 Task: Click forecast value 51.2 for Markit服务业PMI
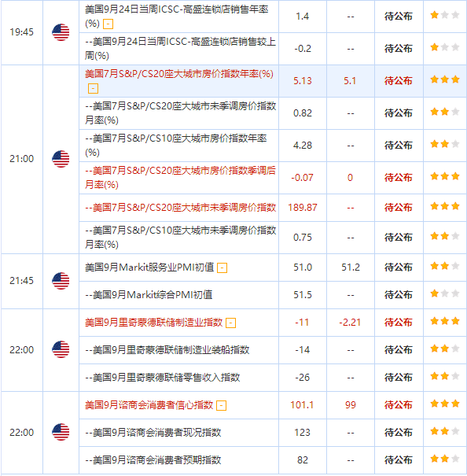point(351,268)
